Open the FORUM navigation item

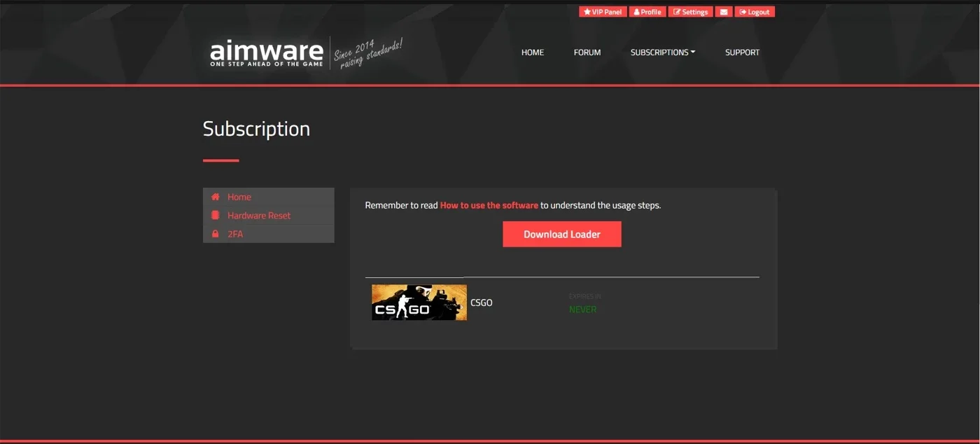(x=587, y=53)
